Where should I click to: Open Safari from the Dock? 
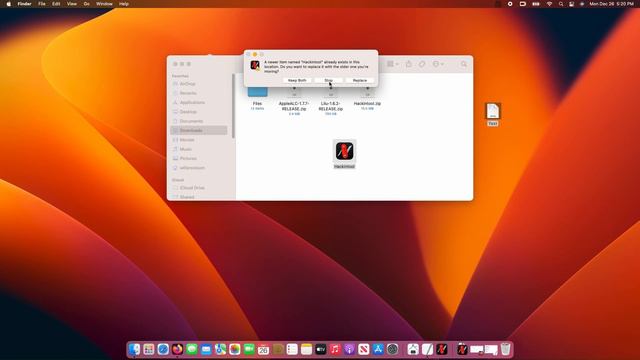(x=163, y=349)
